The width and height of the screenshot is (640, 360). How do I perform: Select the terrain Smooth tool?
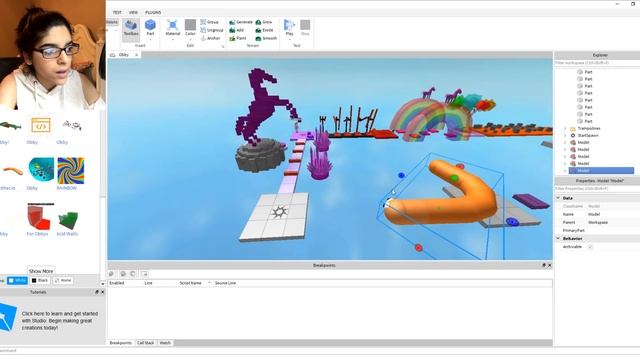(266, 38)
